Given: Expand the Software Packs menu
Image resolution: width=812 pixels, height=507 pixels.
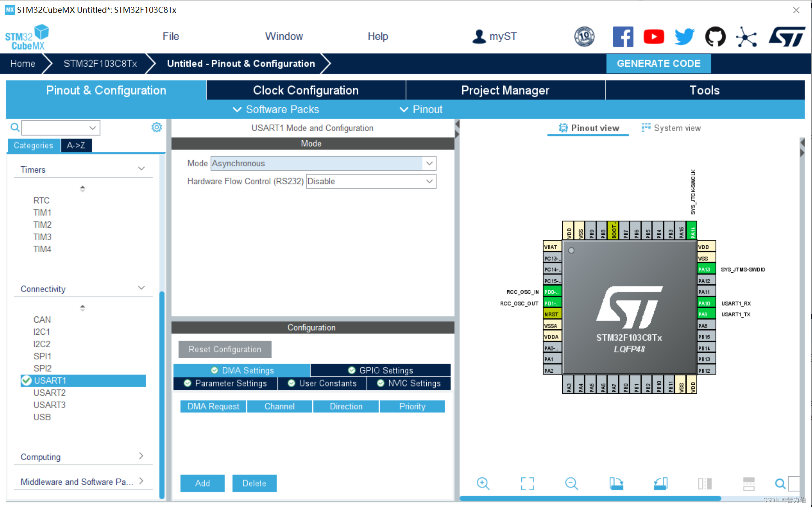Looking at the screenshot, I should point(276,109).
